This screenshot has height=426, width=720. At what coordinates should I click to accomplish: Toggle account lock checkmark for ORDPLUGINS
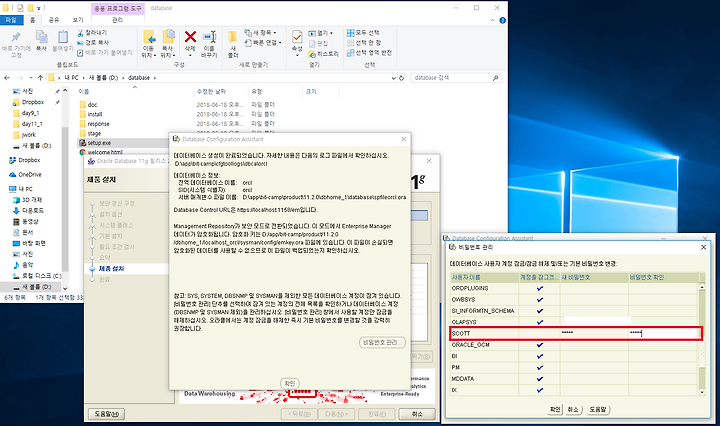click(540, 288)
